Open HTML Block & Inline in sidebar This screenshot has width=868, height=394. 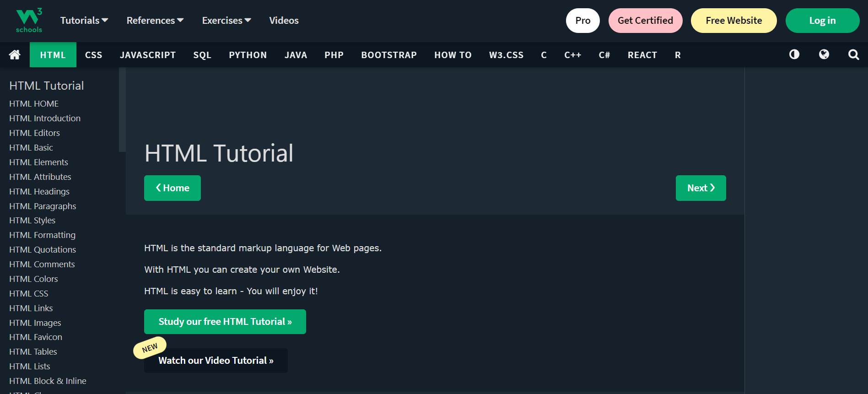pos(48,381)
